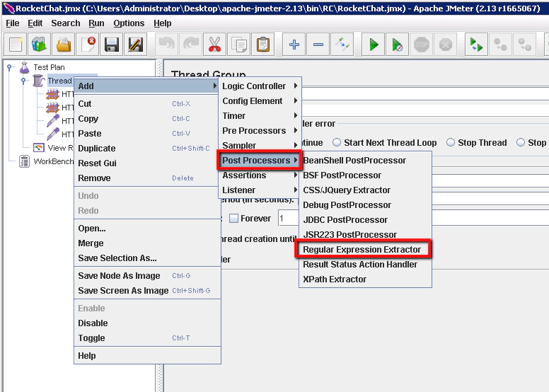Click the WorkBench clipboard icon
549x392 pixels.
(24, 161)
